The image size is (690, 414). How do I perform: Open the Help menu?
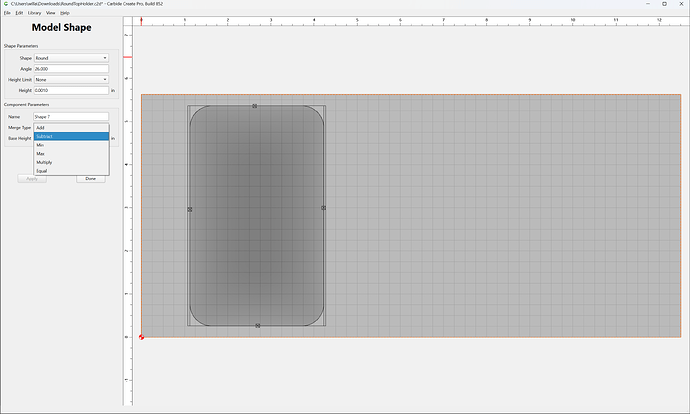(65, 13)
